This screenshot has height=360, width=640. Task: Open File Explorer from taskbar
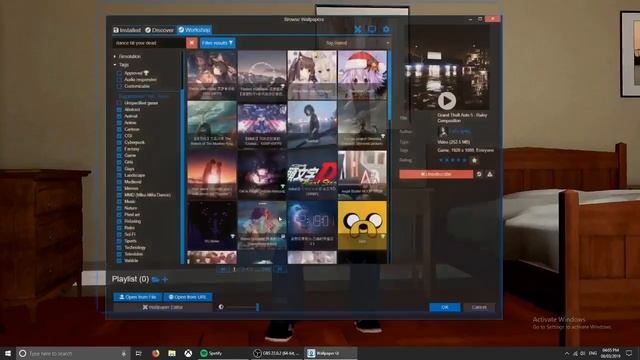(x=172, y=353)
